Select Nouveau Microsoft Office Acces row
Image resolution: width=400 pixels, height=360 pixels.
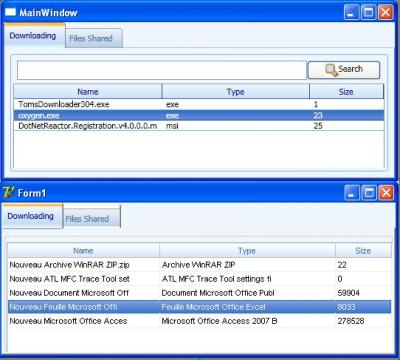[x=199, y=321]
